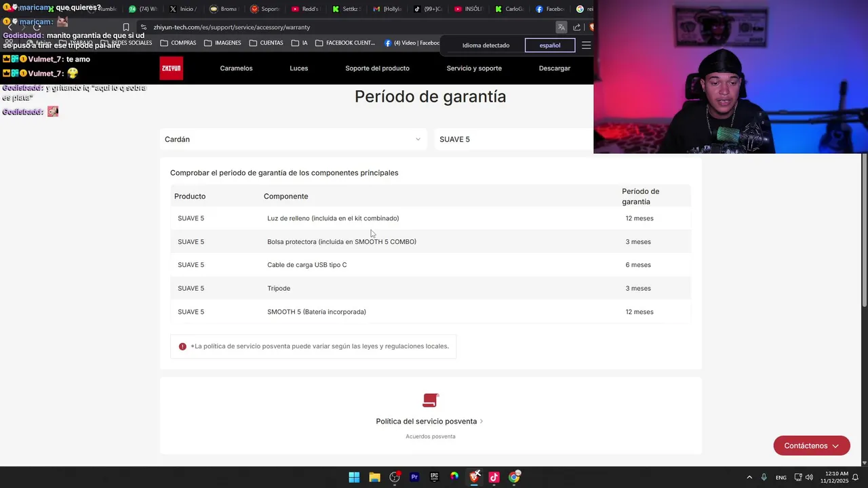This screenshot has height=488, width=868.
Task: Switch to the Soporte browser tab
Action: click(x=264, y=9)
